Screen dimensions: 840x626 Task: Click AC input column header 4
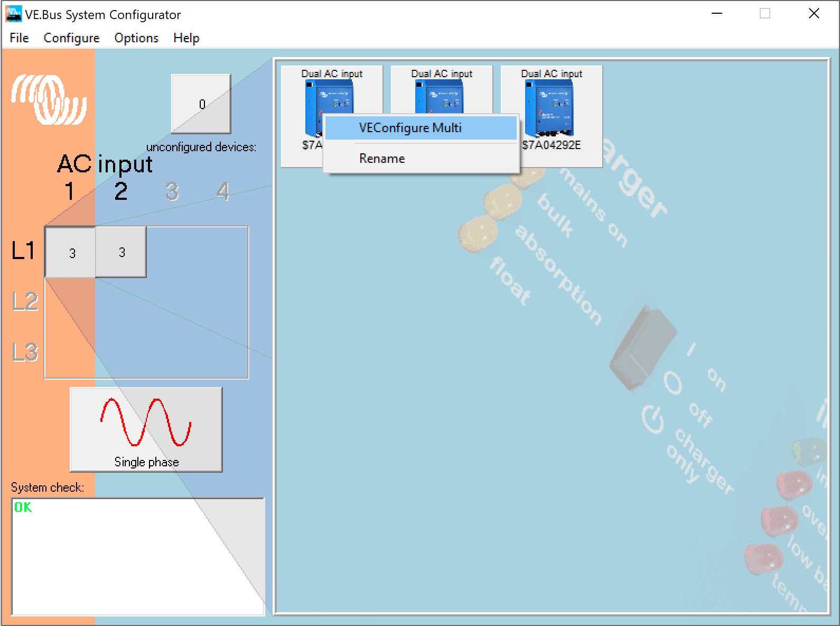point(223,191)
